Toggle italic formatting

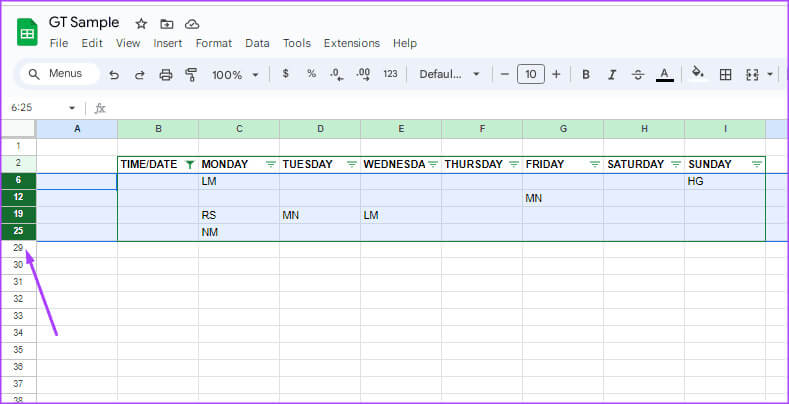tap(612, 74)
